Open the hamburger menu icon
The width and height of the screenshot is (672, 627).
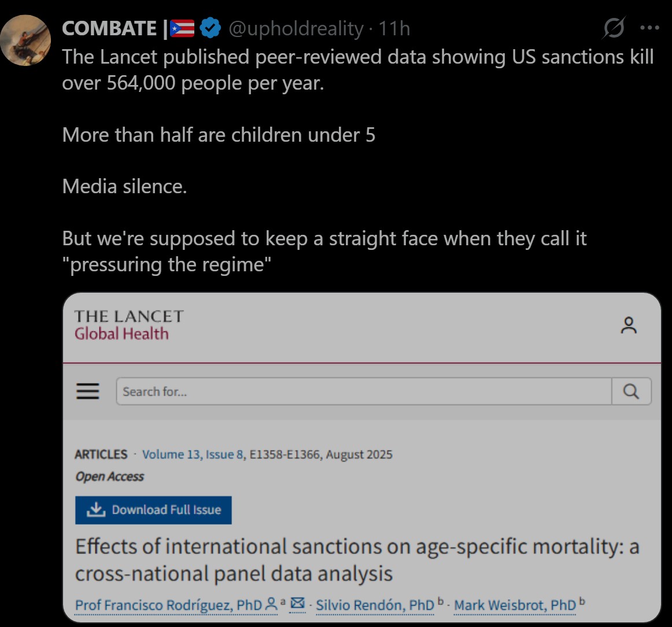88,392
